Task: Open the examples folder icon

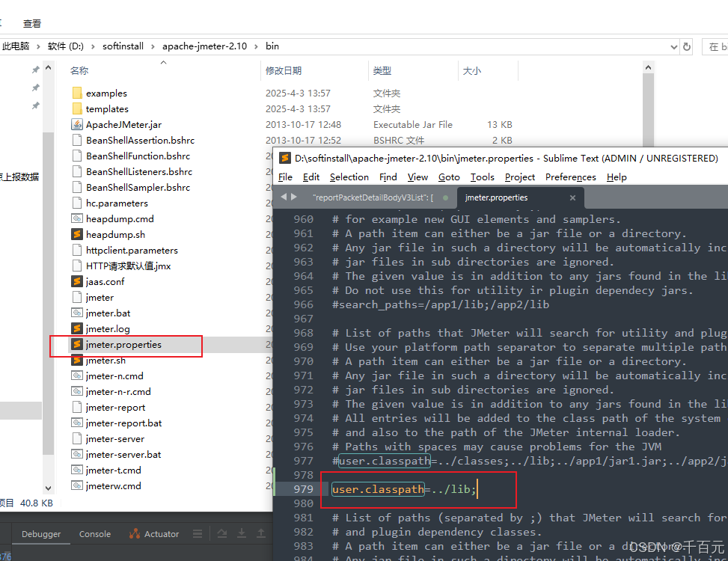Action: (x=77, y=93)
